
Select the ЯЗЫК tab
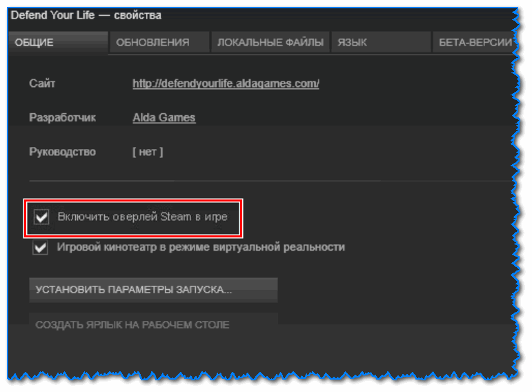pyautogui.click(x=381, y=42)
